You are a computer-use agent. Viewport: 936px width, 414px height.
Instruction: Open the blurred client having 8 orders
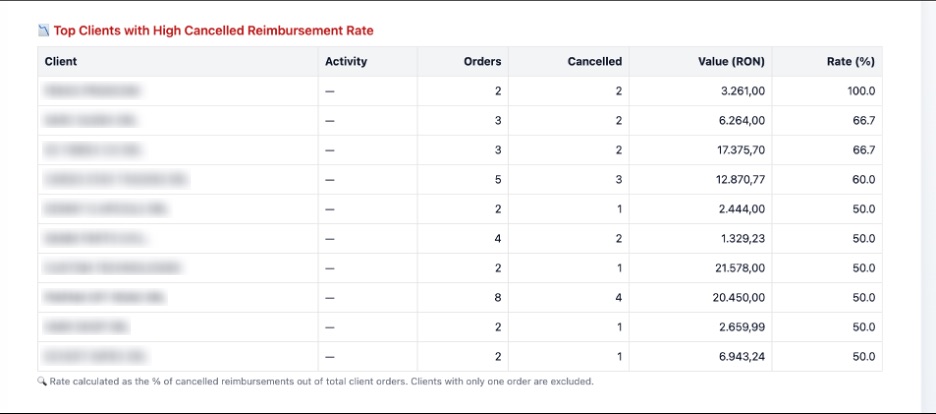(x=103, y=297)
